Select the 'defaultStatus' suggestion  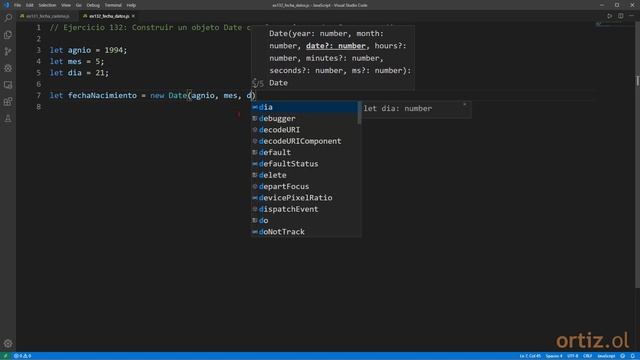click(304, 164)
